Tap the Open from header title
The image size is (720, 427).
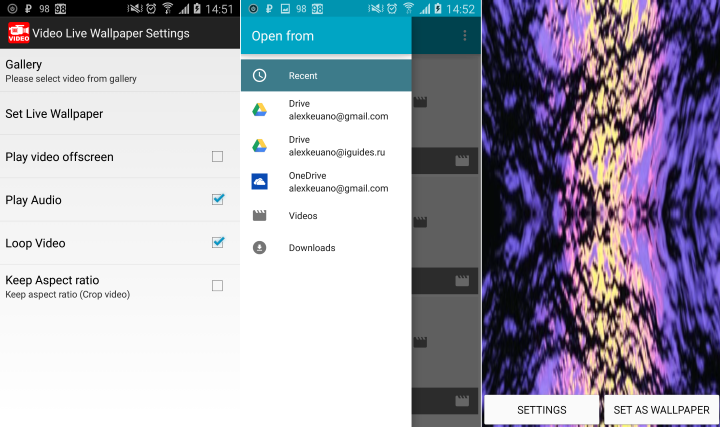pyautogui.click(x=283, y=36)
